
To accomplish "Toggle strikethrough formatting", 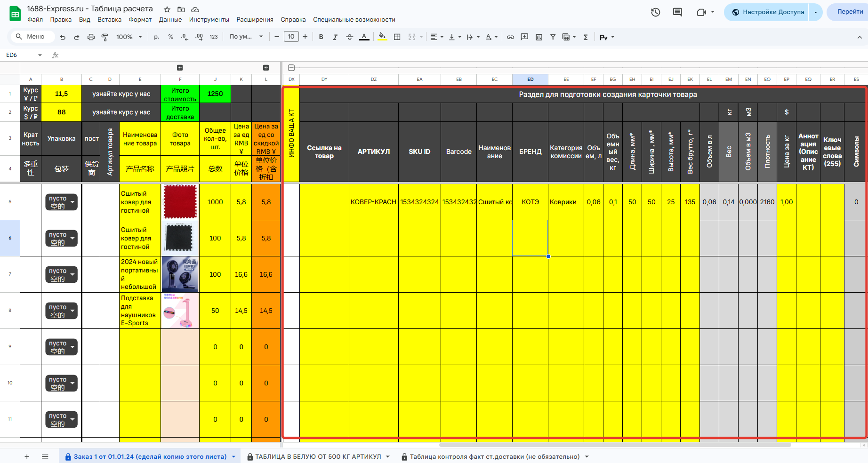I will [349, 37].
